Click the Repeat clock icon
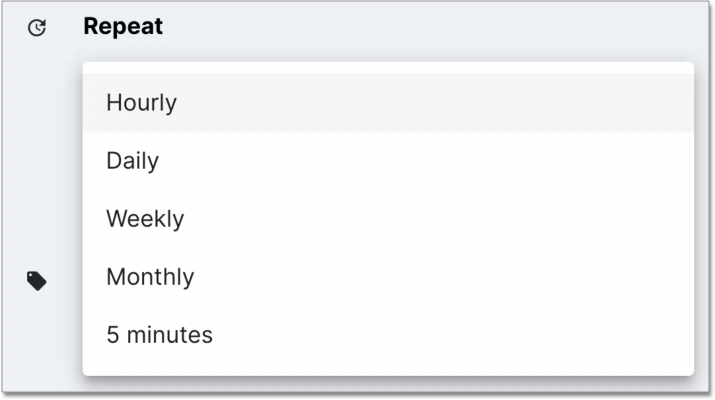 tap(37, 28)
